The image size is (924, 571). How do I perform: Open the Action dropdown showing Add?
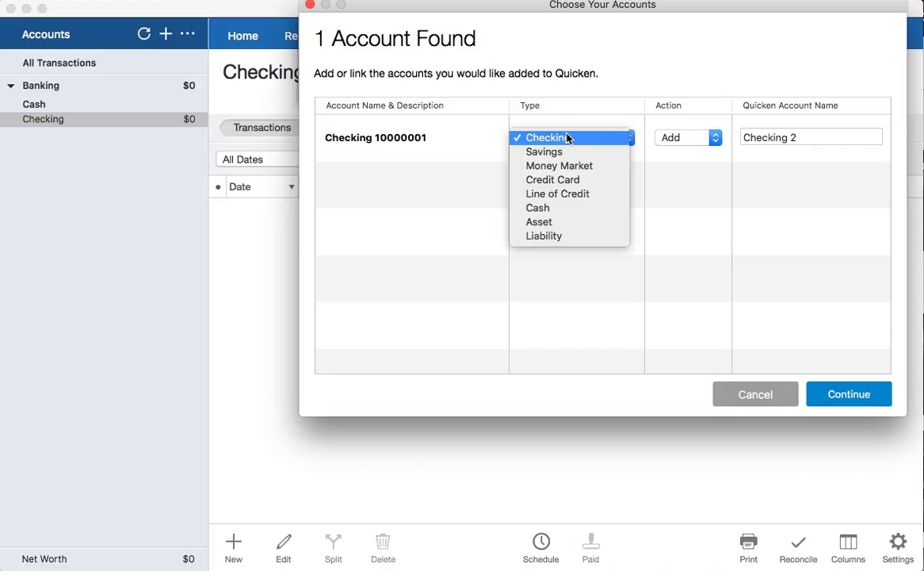coord(688,137)
